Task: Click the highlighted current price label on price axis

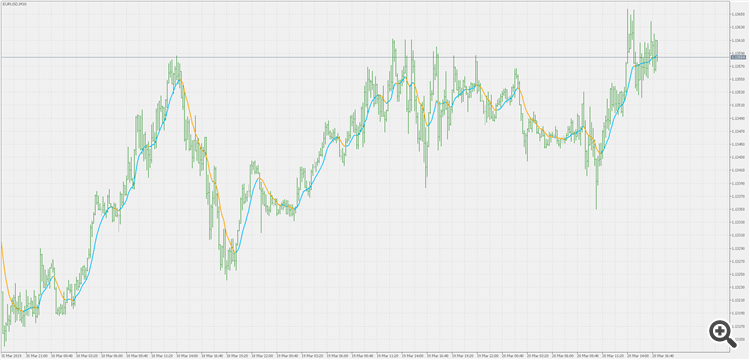Action: [739, 57]
